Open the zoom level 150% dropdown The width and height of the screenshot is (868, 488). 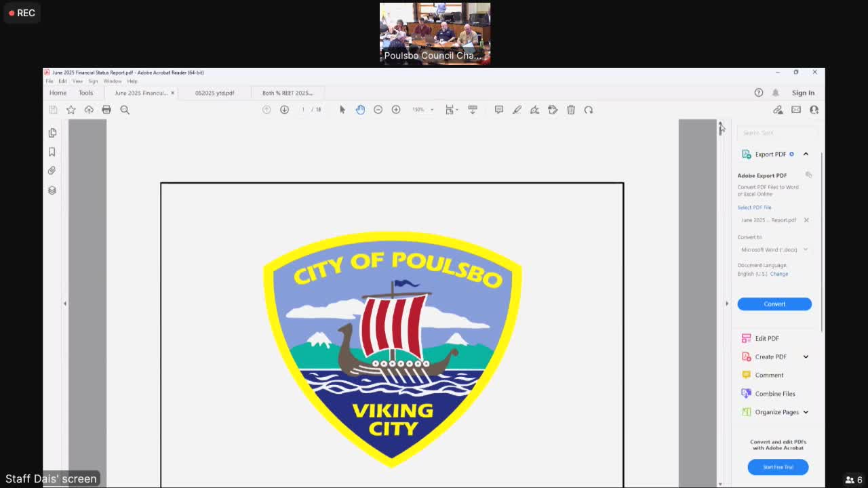point(422,110)
